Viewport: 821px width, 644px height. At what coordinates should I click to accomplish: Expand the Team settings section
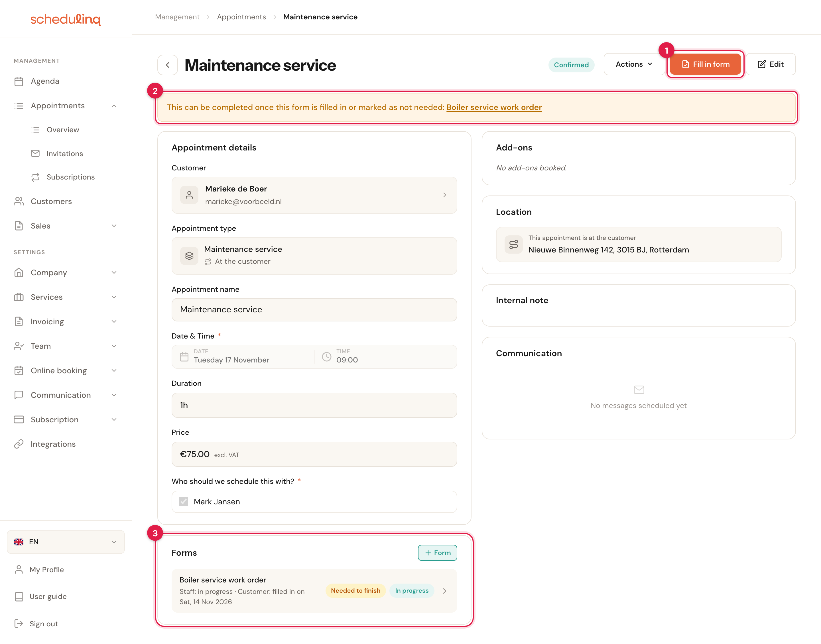[x=114, y=346]
